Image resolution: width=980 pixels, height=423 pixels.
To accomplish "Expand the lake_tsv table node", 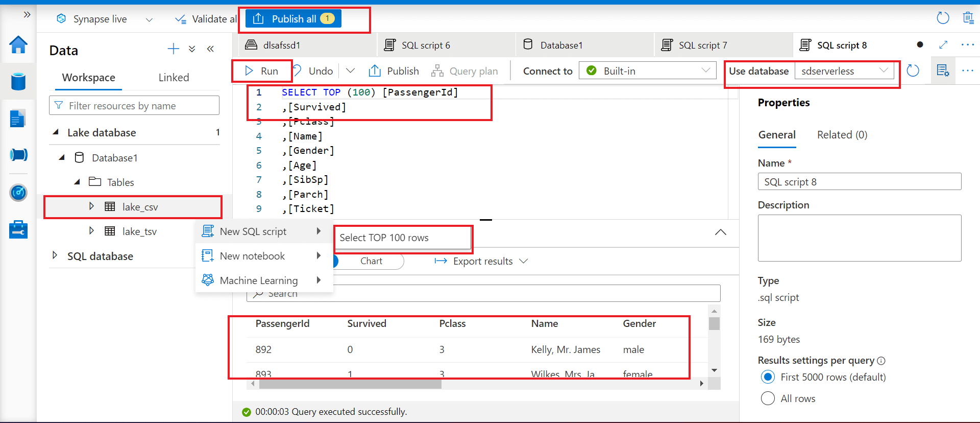I will (x=91, y=230).
